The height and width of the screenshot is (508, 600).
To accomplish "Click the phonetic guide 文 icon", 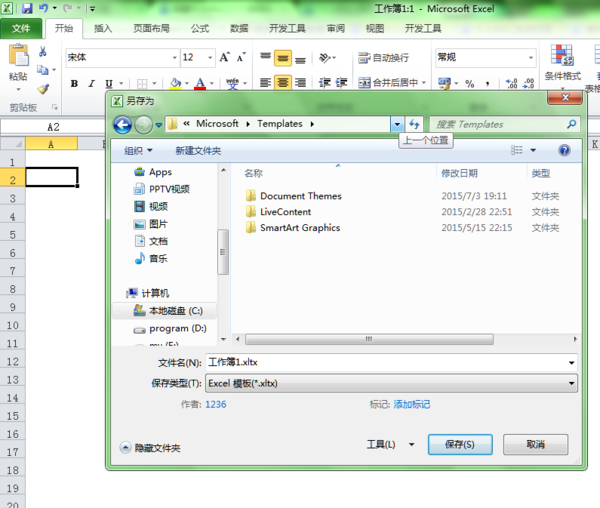I will (x=232, y=83).
